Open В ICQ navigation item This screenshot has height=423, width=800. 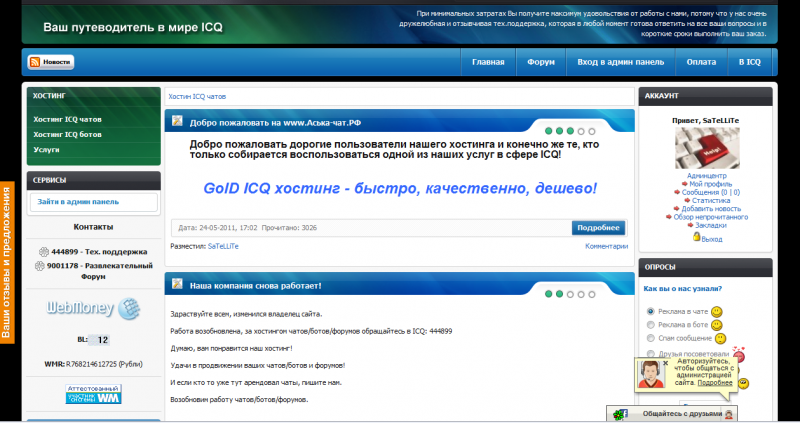[749, 62]
